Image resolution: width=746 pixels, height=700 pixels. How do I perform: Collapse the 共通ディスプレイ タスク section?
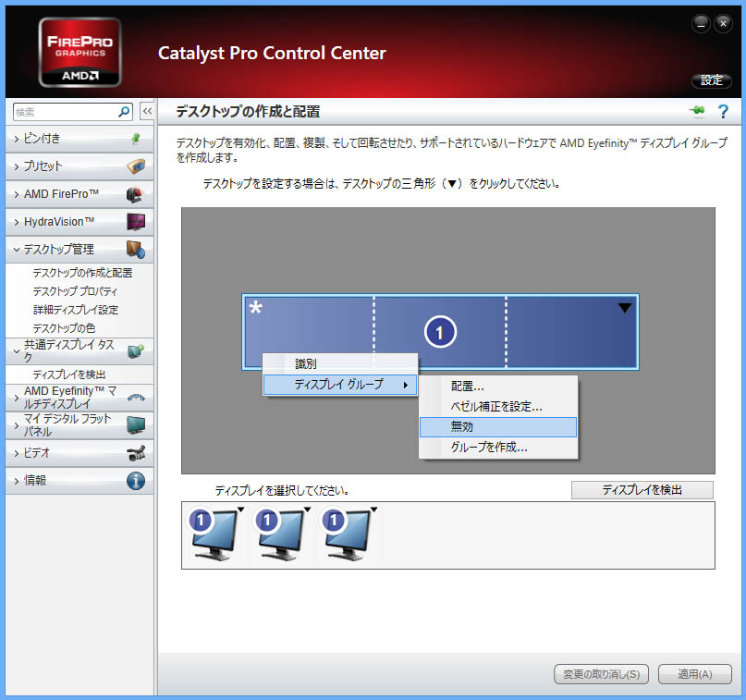coord(17,351)
